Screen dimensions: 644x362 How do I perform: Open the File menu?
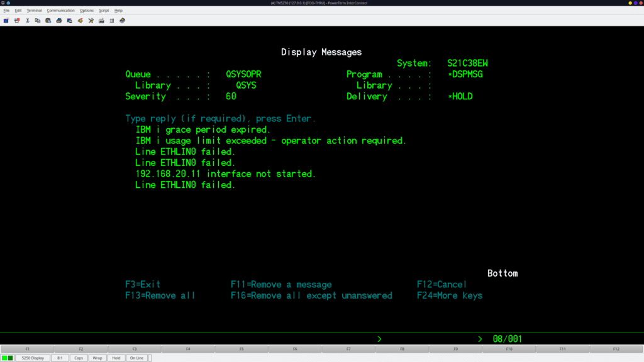pos(6,10)
